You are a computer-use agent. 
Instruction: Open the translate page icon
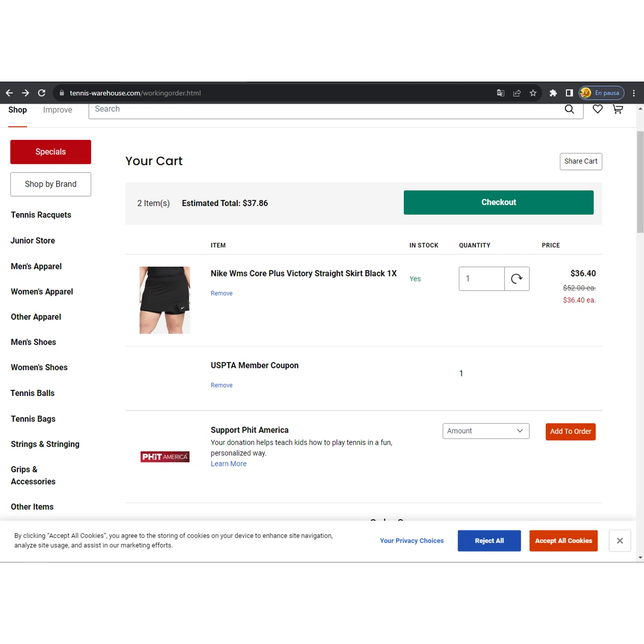(x=501, y=93)
